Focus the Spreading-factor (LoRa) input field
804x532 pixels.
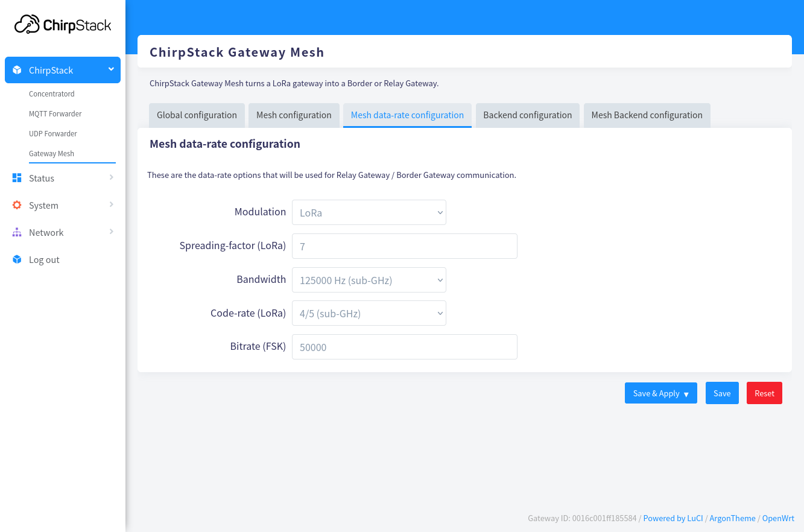[405, 246]
